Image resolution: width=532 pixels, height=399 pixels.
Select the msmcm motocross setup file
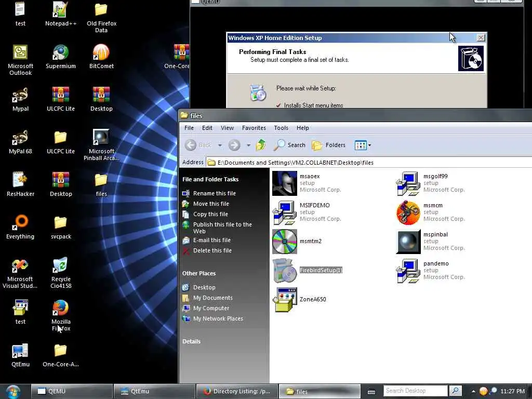click(431, 212)
